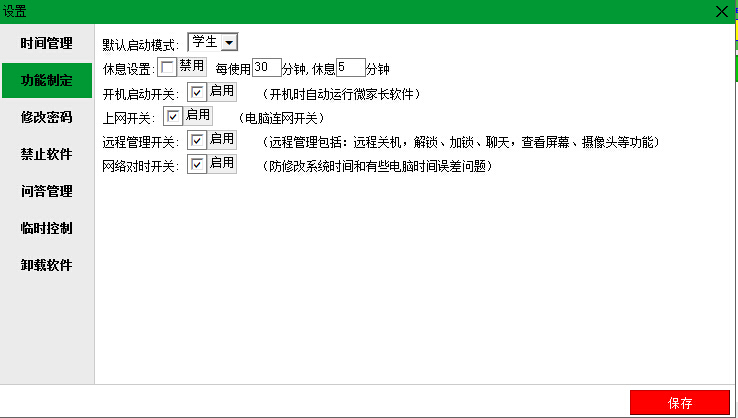
Task: Uncheck the 上网开关 启用 checkbox
Action: coord(173,116)
